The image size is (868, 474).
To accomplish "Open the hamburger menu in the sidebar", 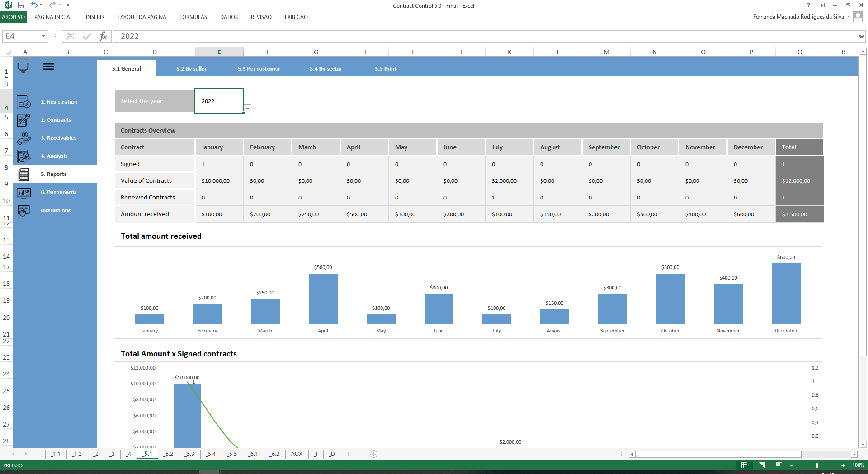I will [x=48, y=66].
